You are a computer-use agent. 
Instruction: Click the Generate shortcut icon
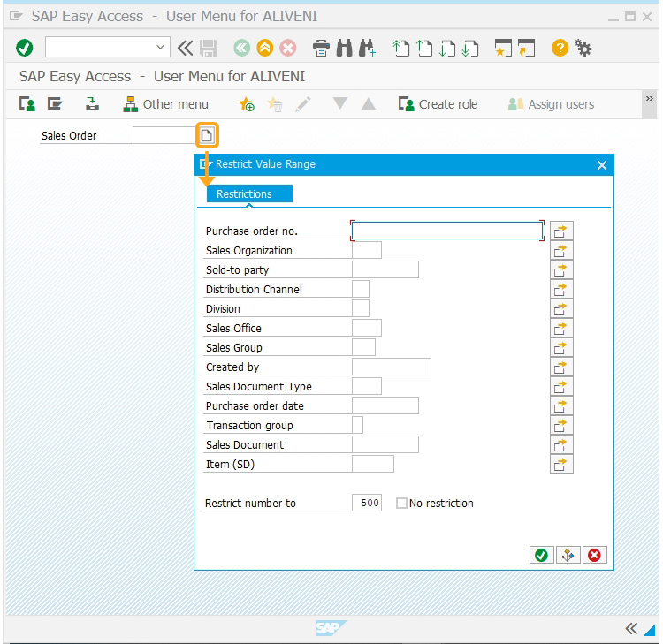527,48
